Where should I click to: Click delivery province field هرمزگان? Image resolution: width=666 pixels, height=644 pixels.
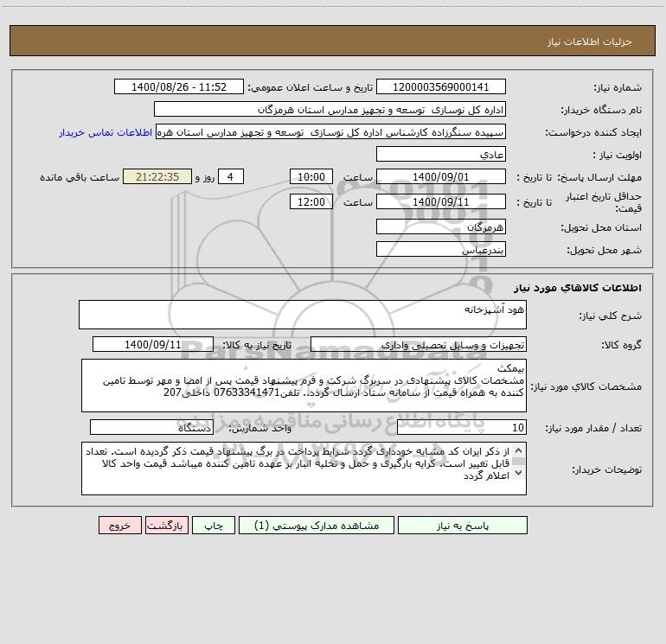(441, 226)
